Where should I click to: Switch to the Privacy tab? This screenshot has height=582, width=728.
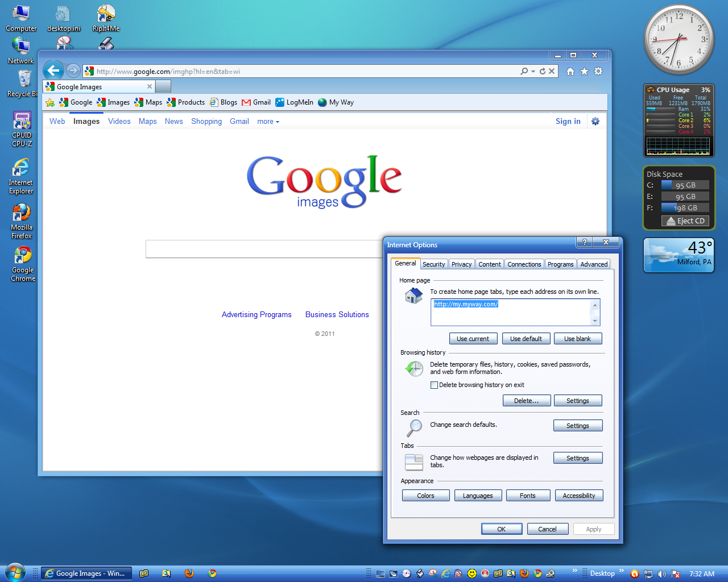click(462, 264)
